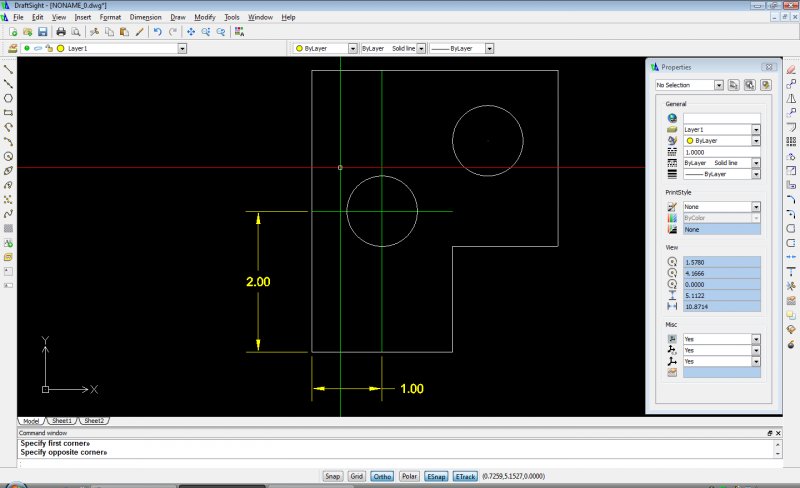Viewport: 800px width, 488px height.
Task: Toggle the Polar status button
Action: point(409,476)
